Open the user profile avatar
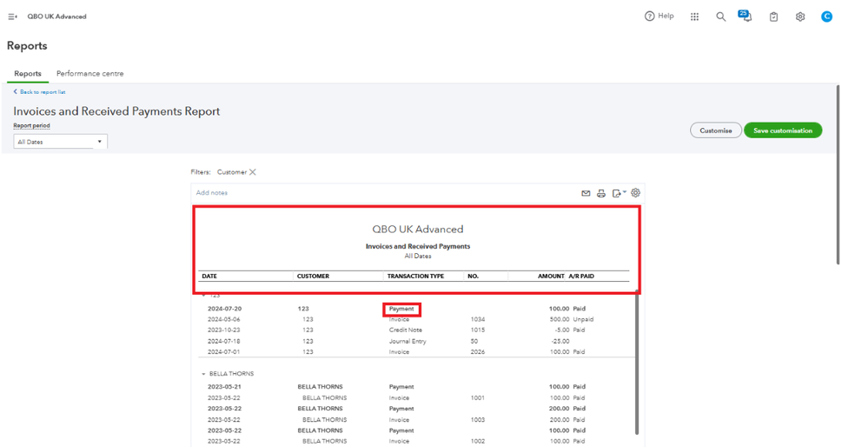The image size is (868, 447). pos(826,17)
